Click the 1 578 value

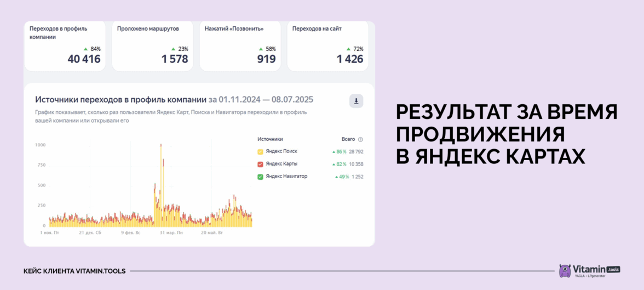point(175,59)
